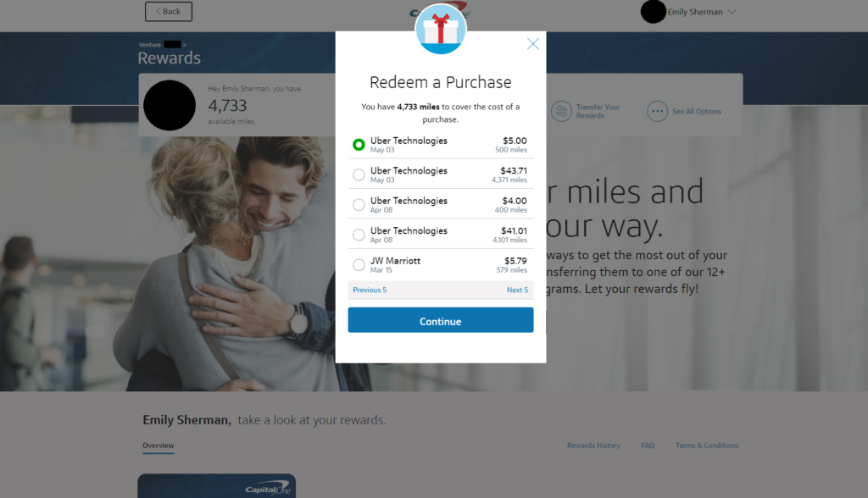Close the Redeem a Purchase dialog
The width and height of the screenshot is (868, 498).
coord(532,44)
